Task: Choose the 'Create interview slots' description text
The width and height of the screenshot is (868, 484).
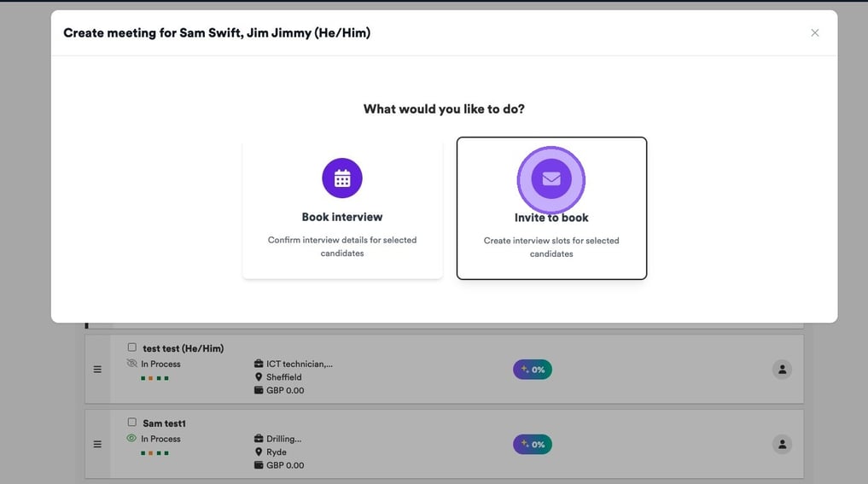Action: [x=551, y=247]
